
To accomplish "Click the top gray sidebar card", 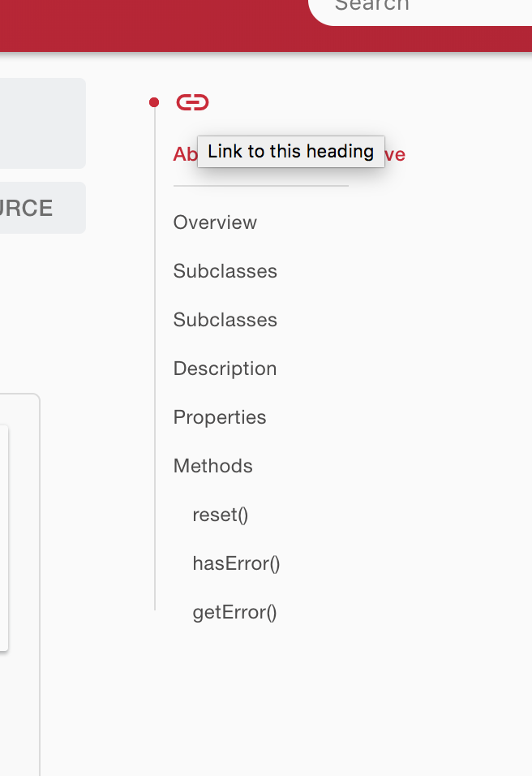I will (41, 123).
